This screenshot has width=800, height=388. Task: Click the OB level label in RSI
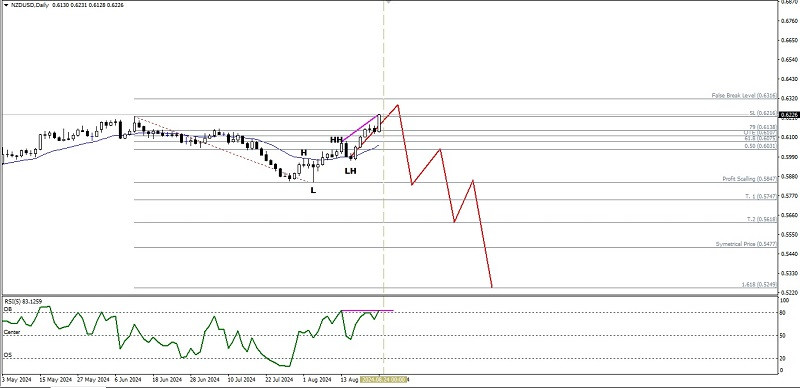[7, 309]
